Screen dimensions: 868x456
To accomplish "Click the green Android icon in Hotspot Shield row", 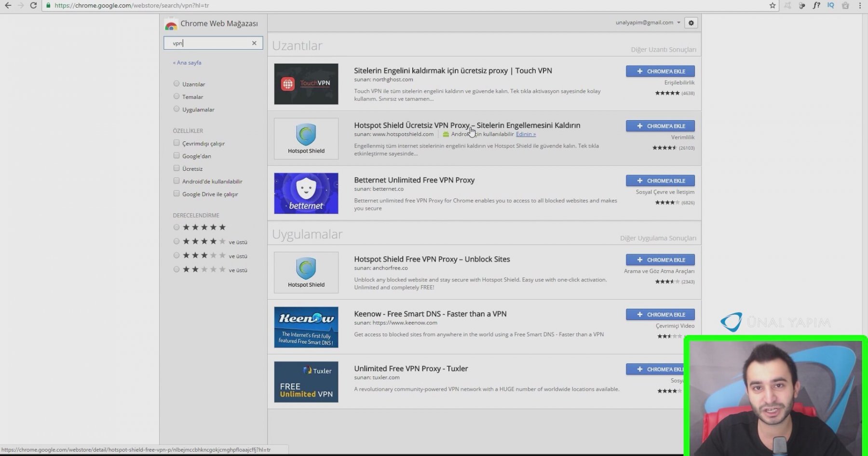I will pyautogui.click(x=446, y=134).
